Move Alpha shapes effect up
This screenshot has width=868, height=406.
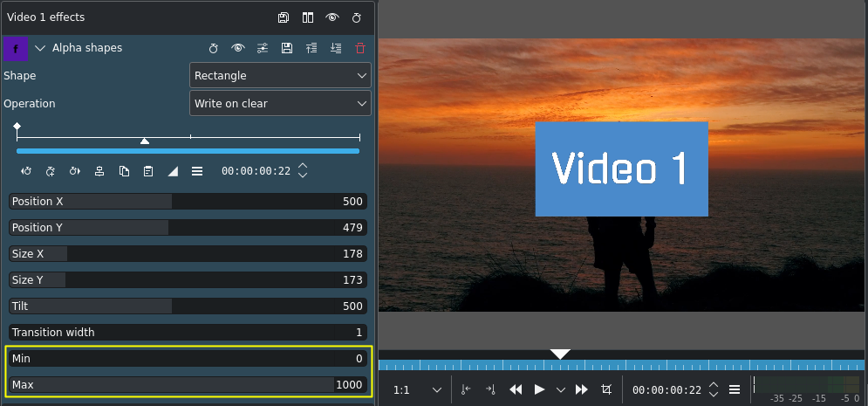point(311,48)
